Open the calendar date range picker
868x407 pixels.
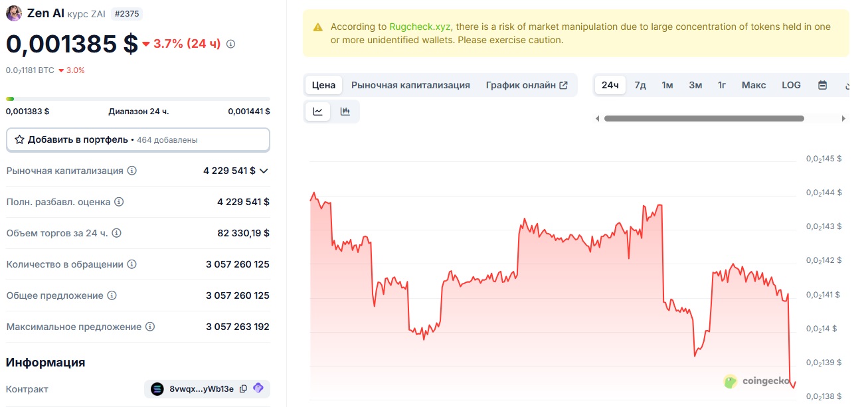(822, 85)
